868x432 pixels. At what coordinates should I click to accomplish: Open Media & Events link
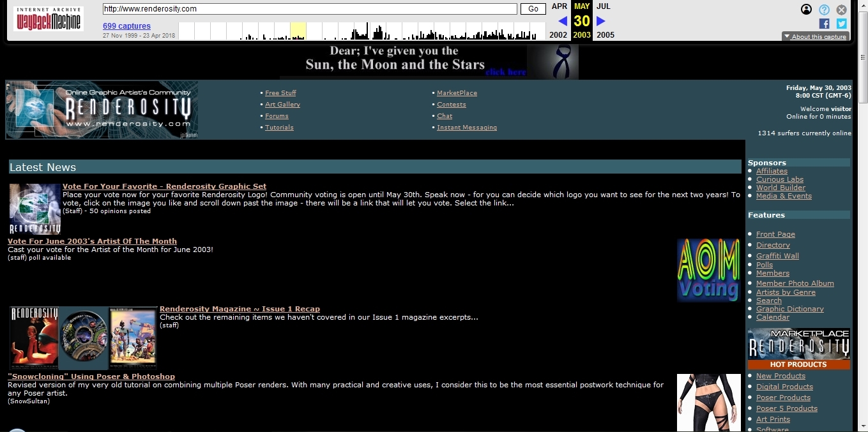coord(784,196)
